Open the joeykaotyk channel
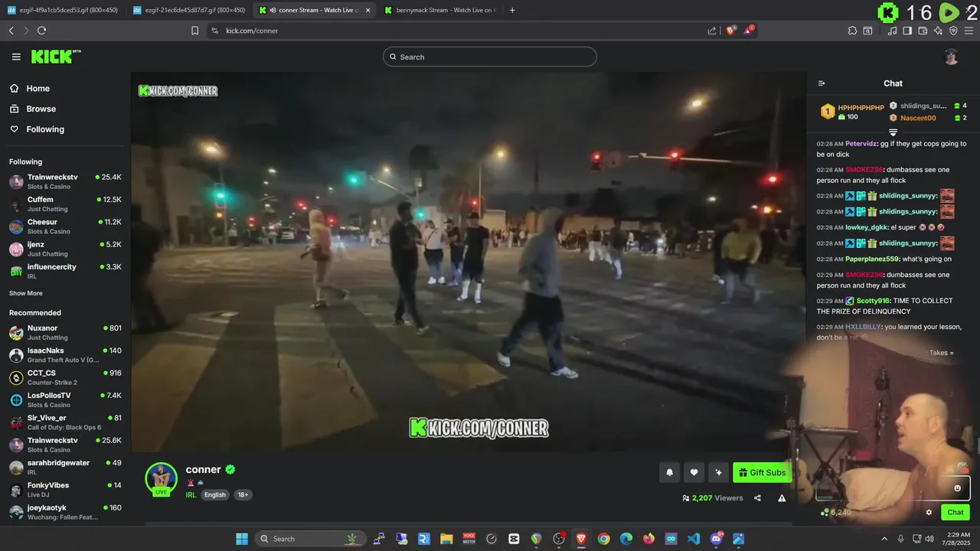The image size is (980, 551). coord(65,512)
